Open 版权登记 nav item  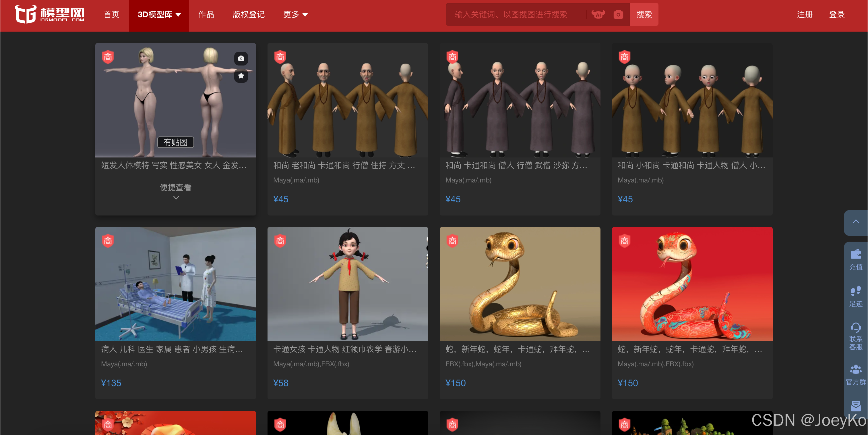(249, 14)
